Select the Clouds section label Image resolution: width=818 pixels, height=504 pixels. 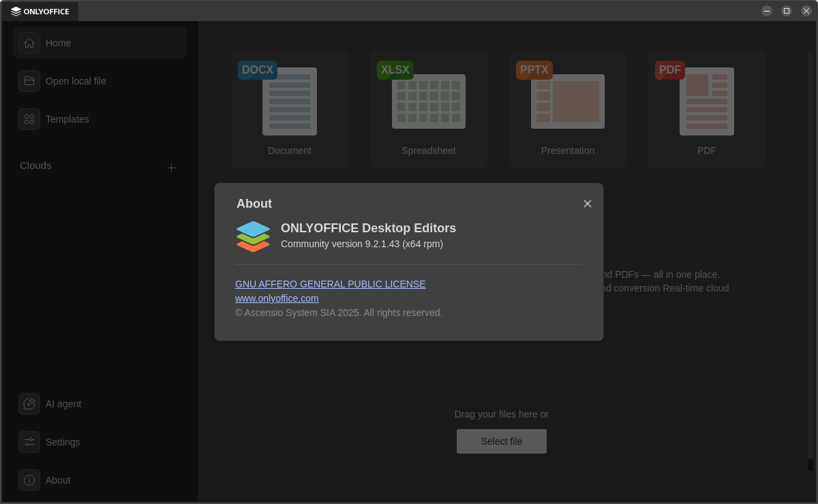pyautogui.click(x=35, y=166)
